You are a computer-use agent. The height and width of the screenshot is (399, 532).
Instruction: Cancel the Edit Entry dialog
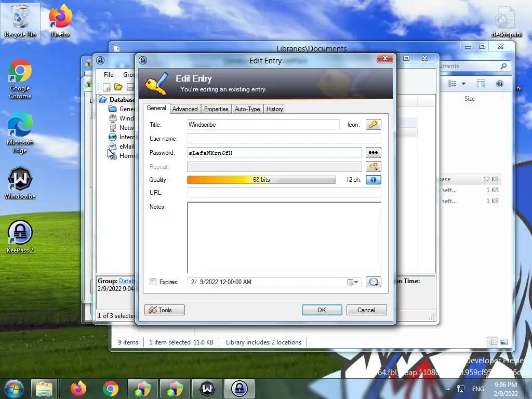tap(366, 310)
